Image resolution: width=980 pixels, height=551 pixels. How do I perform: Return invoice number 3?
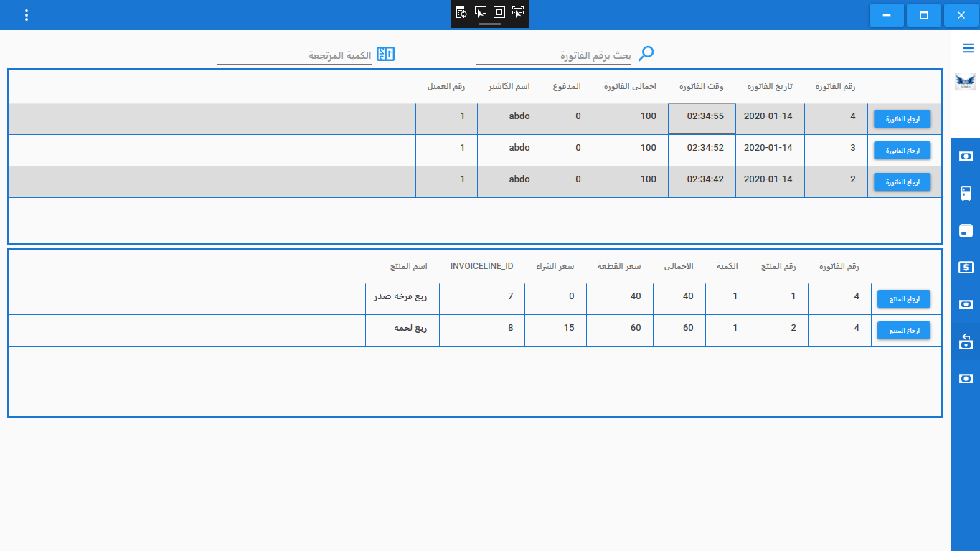coord(902,151)
